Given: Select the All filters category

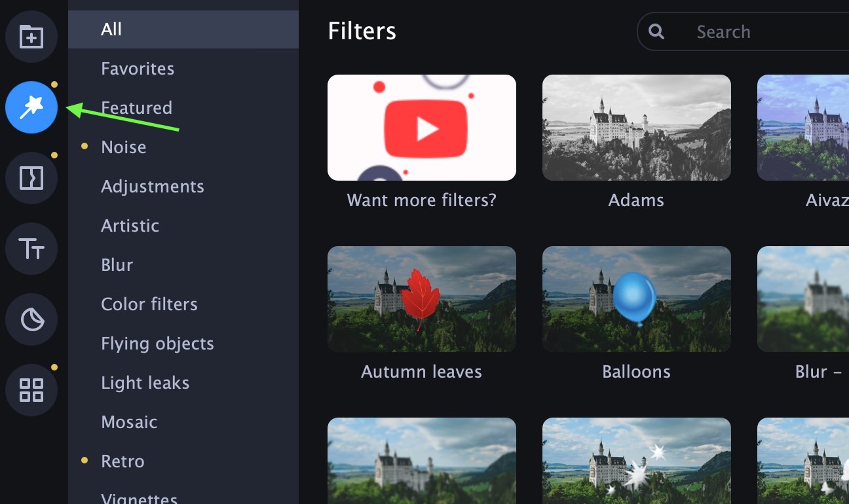Looking at the screenshot, I should 183,29.
